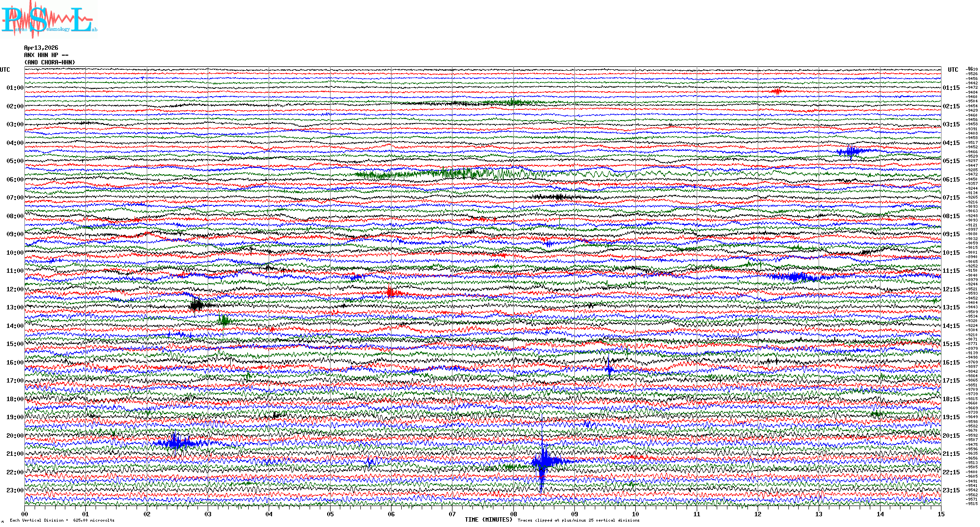
Task: Select the ANX HHN HP station label
Action: [46, 55]
